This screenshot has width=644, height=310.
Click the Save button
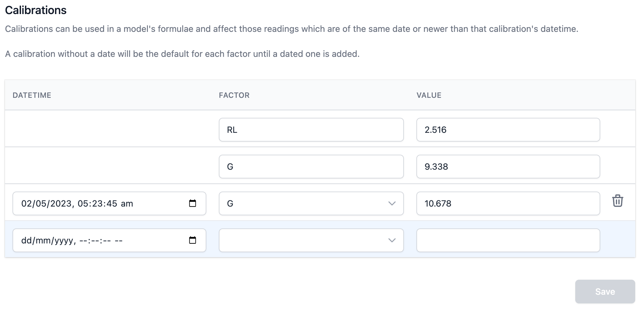(x=605, y=291)
